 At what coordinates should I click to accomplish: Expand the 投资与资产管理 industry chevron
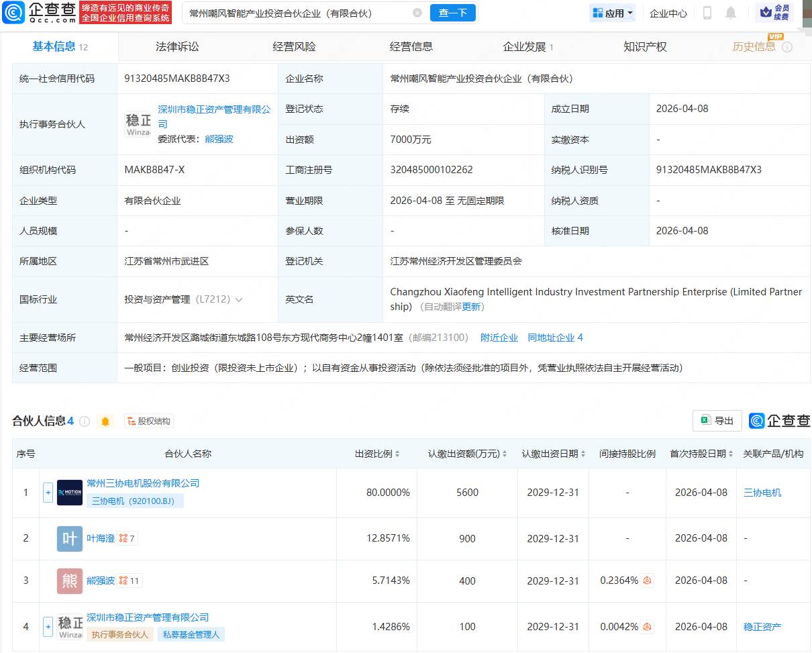pos(239,300)
